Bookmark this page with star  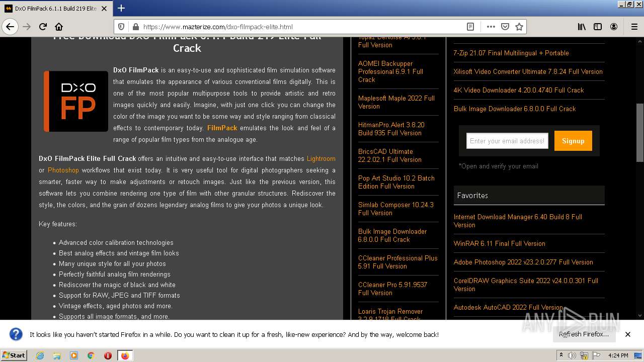pyautogui.click(x=519, y=27)
